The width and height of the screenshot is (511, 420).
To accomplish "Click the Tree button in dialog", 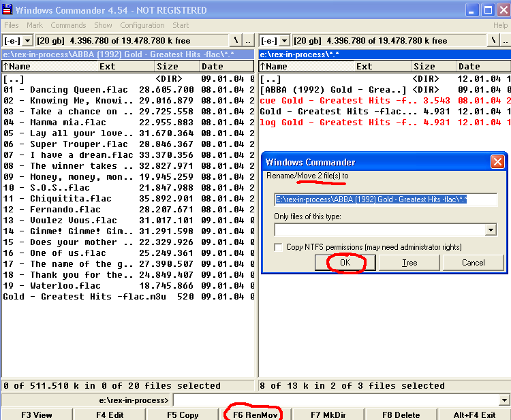I will point(409,263).
